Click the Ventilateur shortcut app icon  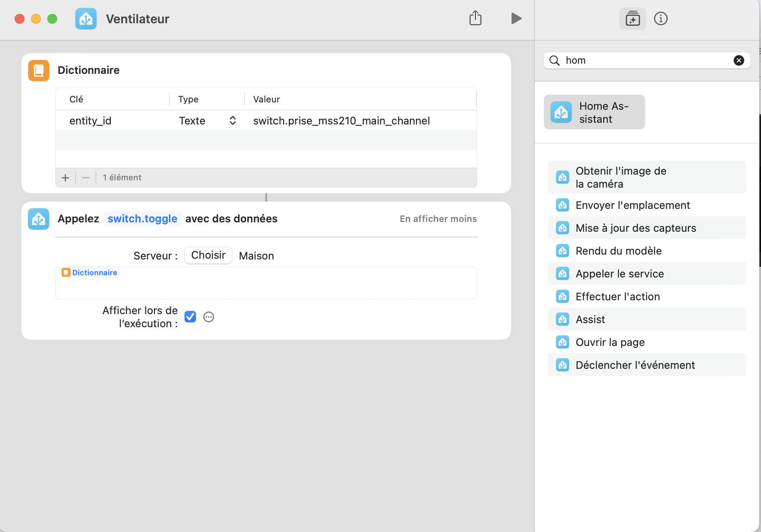(x=86, y=19)
